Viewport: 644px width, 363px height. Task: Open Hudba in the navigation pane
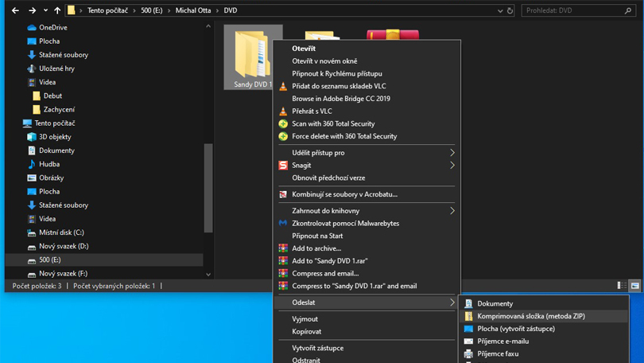[49, 164]
